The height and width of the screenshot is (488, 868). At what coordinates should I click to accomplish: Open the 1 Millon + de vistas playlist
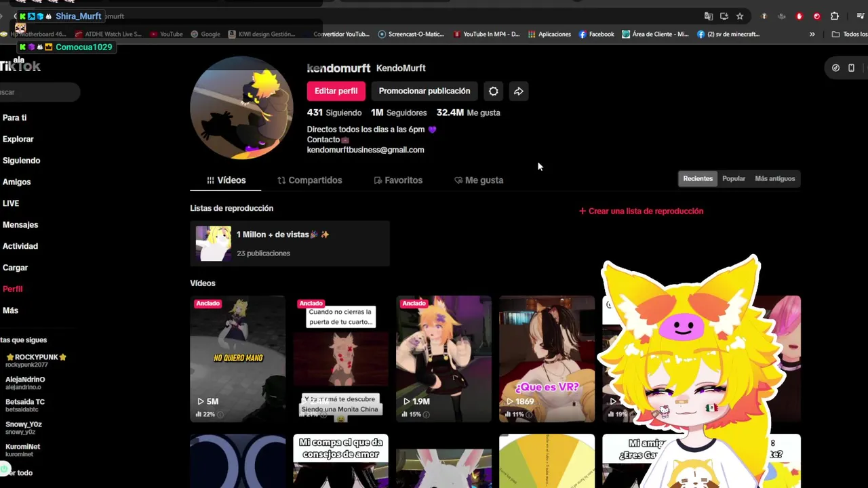[x=290, y=243]
